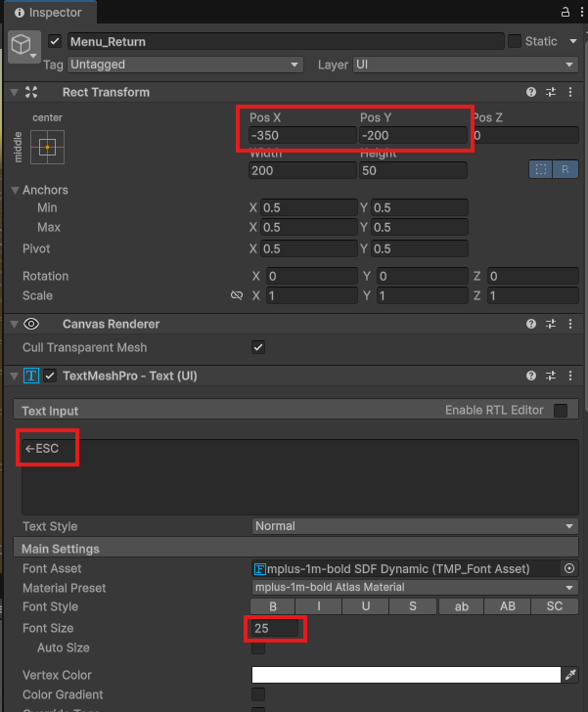Enable the RTL Editor checkbox
Screen dimensions: 588x712
click(561, 411)
